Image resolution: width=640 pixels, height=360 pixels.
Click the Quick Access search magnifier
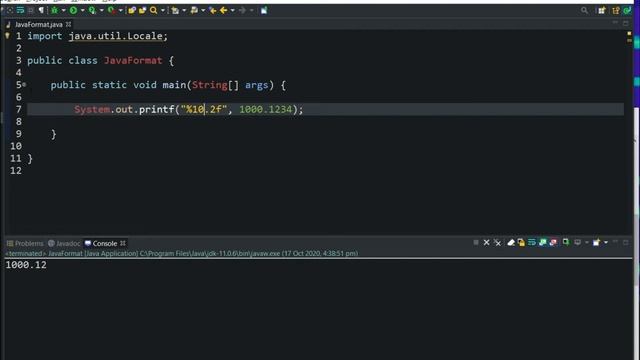[584, 10]
